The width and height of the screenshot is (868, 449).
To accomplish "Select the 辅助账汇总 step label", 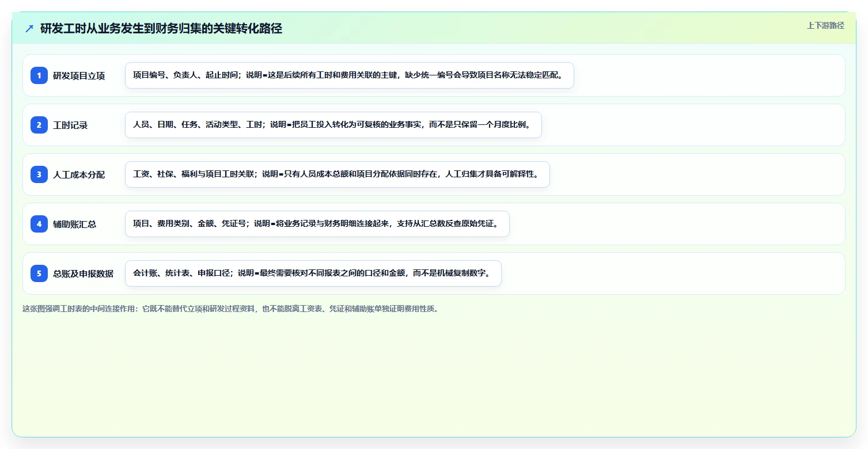I will pos(75,224).
